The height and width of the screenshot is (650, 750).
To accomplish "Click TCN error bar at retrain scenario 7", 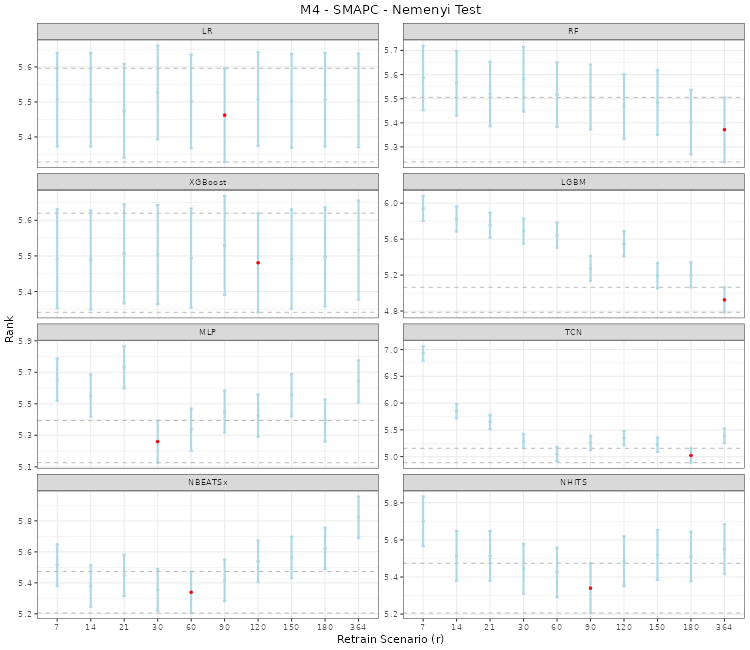I will (x=423, y=353).
